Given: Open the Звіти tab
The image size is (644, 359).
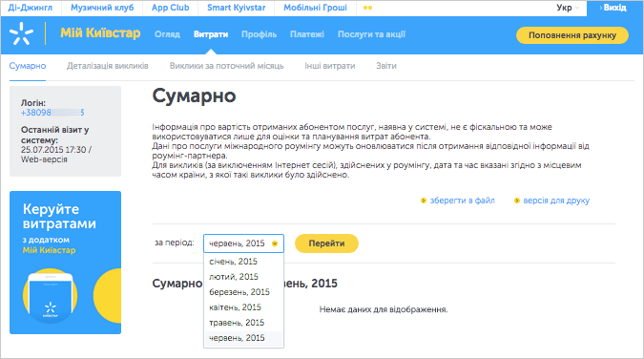Looking at the screenshot, I should [386, 66].
